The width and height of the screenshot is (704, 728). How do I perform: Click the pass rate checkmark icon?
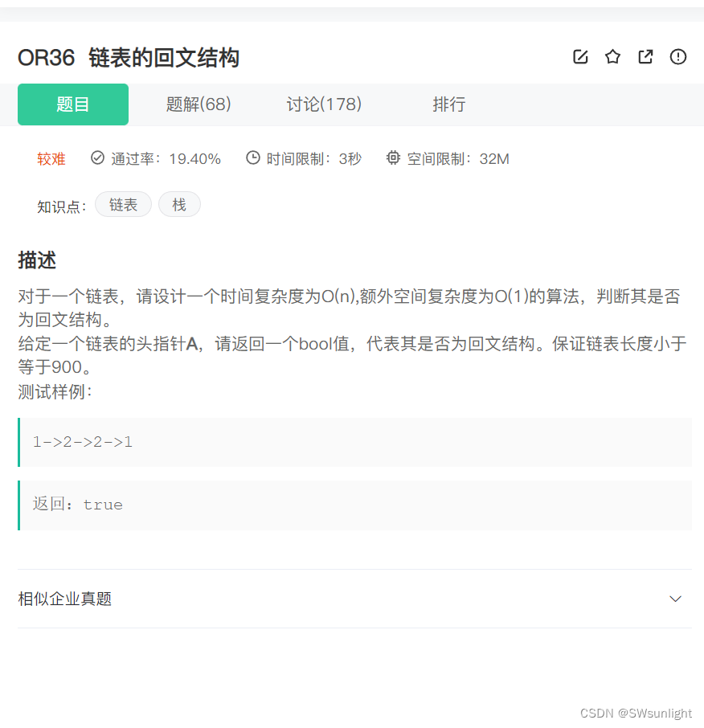(97, 157)
